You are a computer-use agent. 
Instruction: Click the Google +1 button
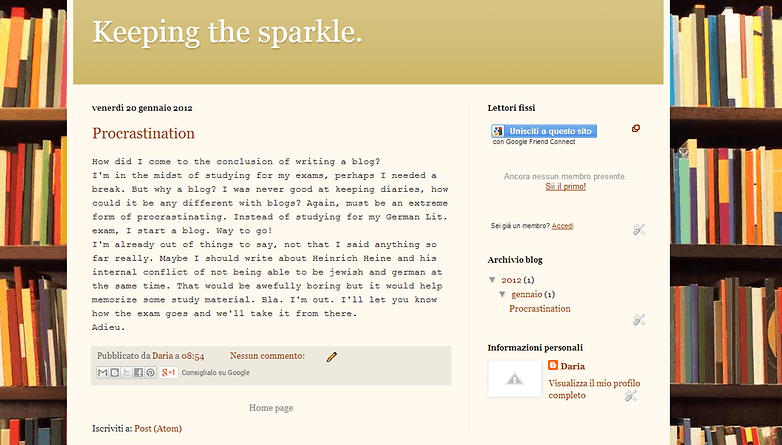169,372
